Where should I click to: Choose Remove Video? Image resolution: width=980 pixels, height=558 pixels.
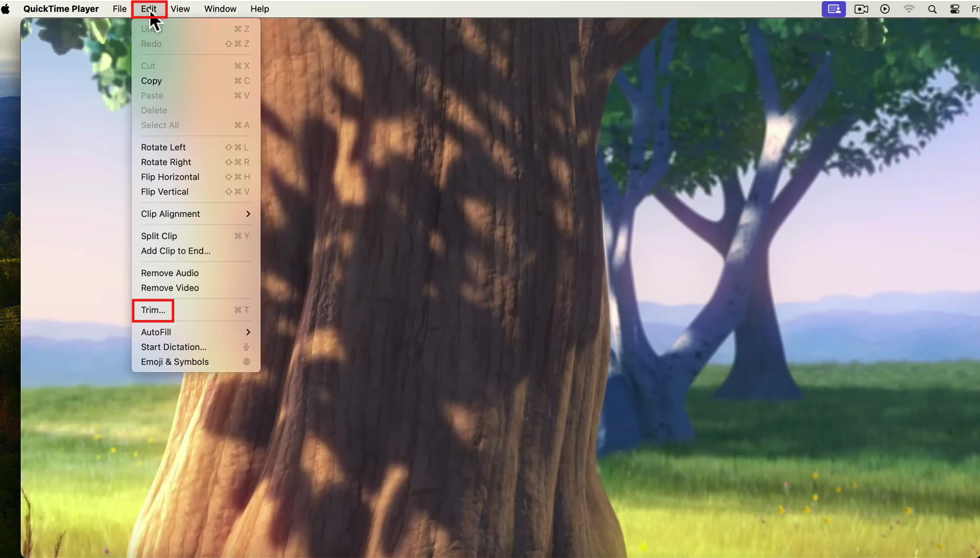[x=195, y=288]
